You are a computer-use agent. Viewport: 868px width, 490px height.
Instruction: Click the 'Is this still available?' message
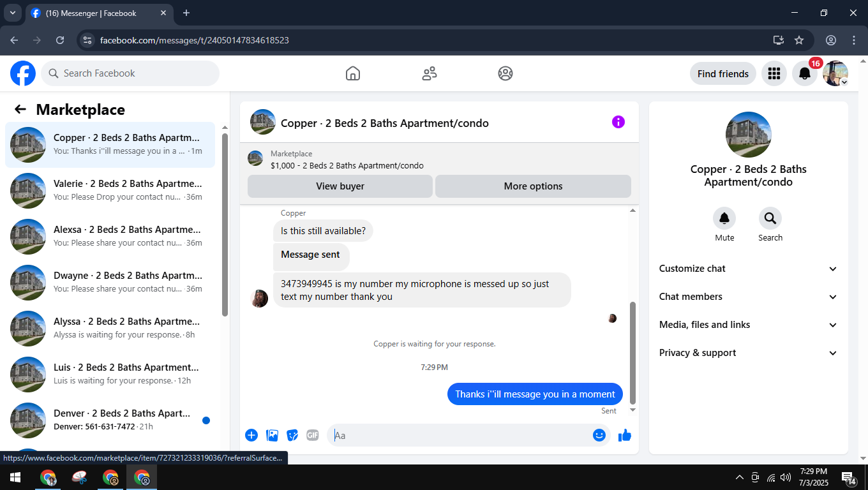pos(323,231)
